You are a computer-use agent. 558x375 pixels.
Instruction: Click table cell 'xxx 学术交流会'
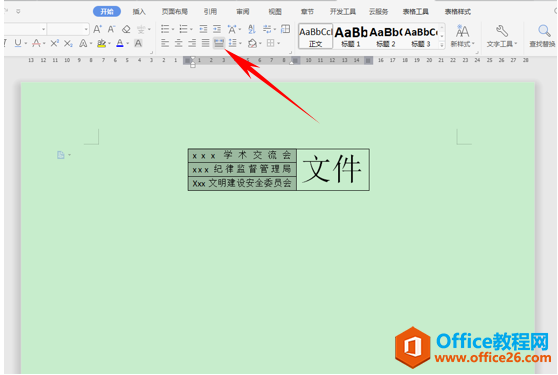tap(242, 155)
